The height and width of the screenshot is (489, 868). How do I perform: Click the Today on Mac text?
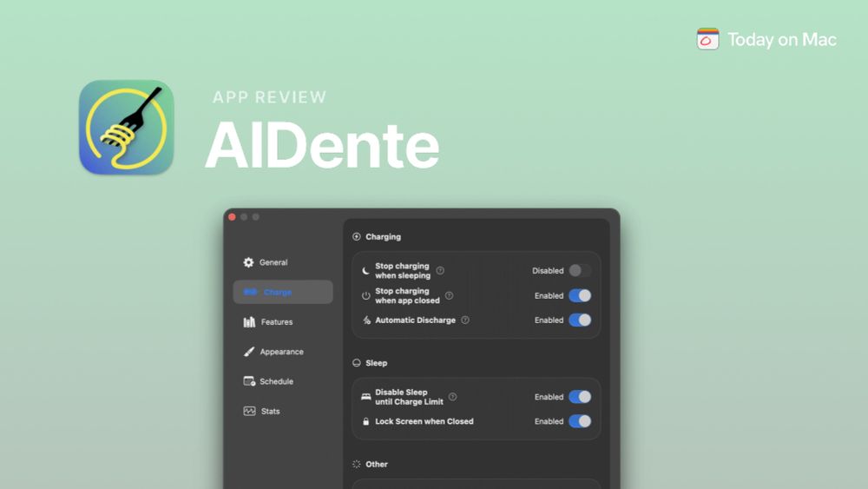(782, 40)
